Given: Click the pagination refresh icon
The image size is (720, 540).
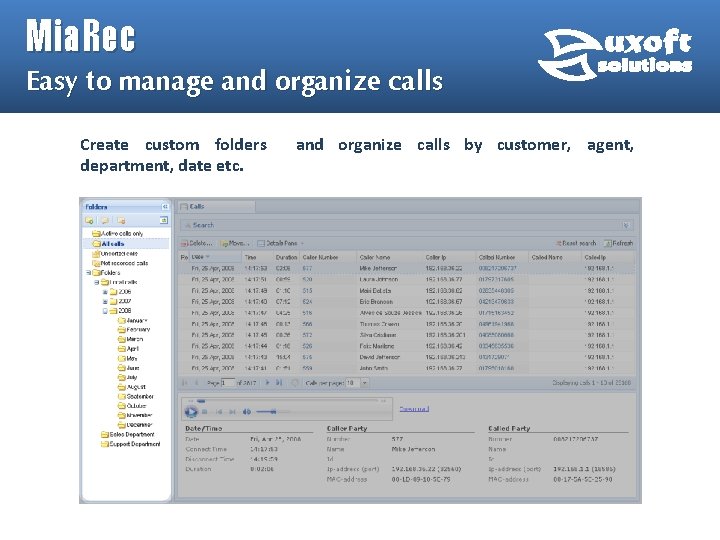Looking at the screenshot, I should [x=295, y=383].
